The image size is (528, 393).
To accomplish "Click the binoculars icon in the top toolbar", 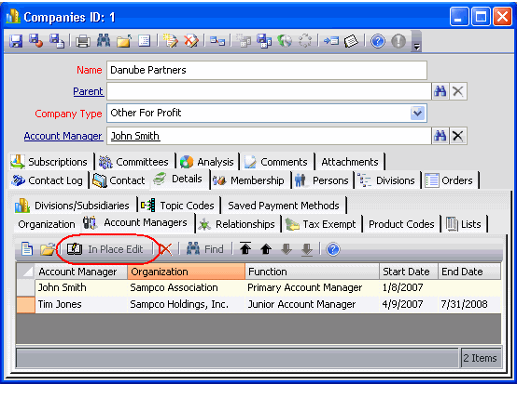I will click(x=103, y=41).
